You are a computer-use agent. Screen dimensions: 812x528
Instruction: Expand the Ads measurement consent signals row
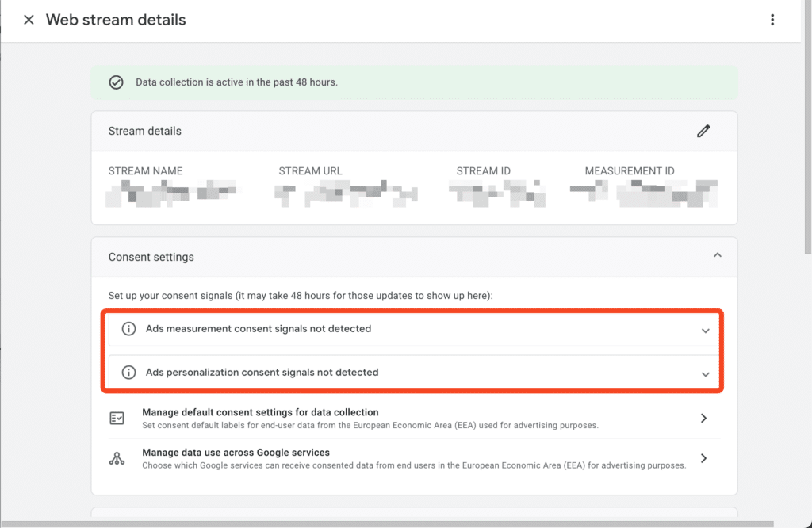click(705, 331)
